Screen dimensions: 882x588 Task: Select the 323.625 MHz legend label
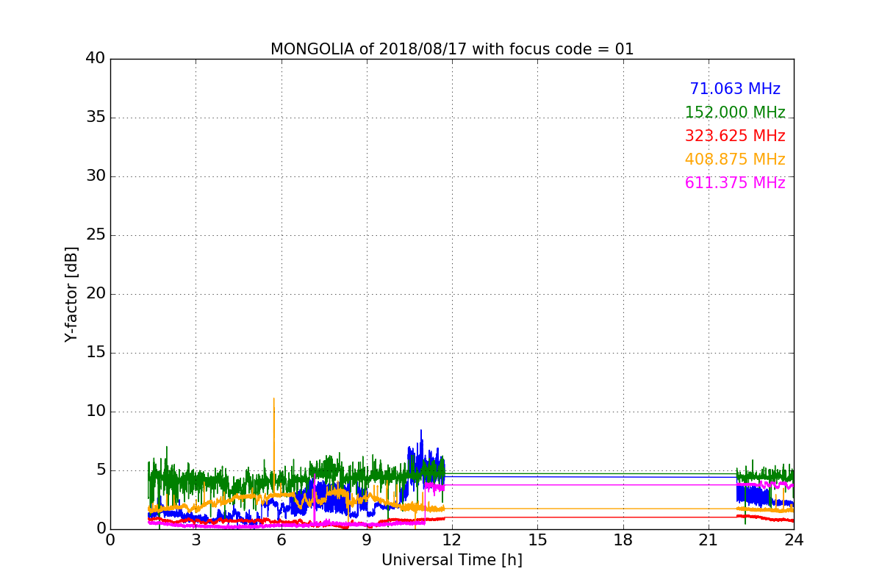point(735,136)
